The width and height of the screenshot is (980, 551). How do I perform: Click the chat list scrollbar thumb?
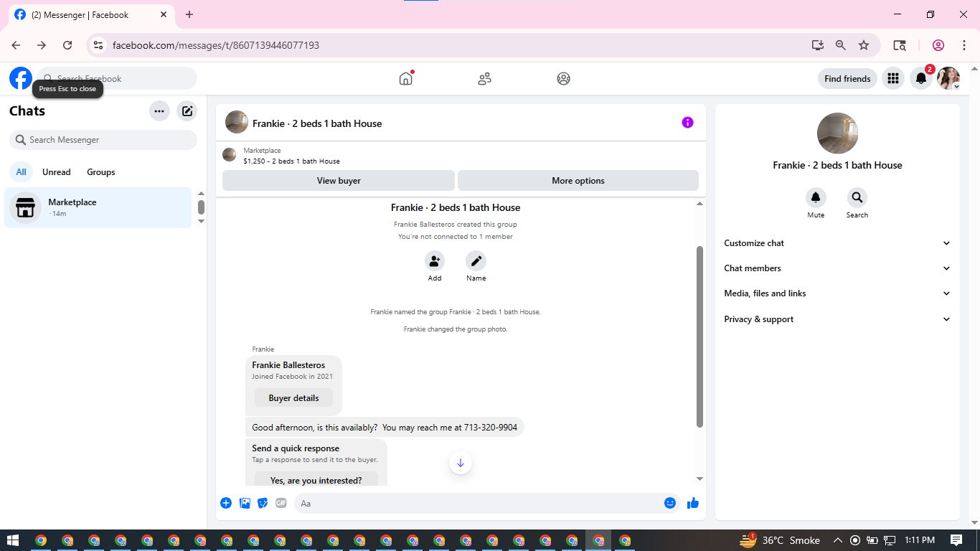201,207
